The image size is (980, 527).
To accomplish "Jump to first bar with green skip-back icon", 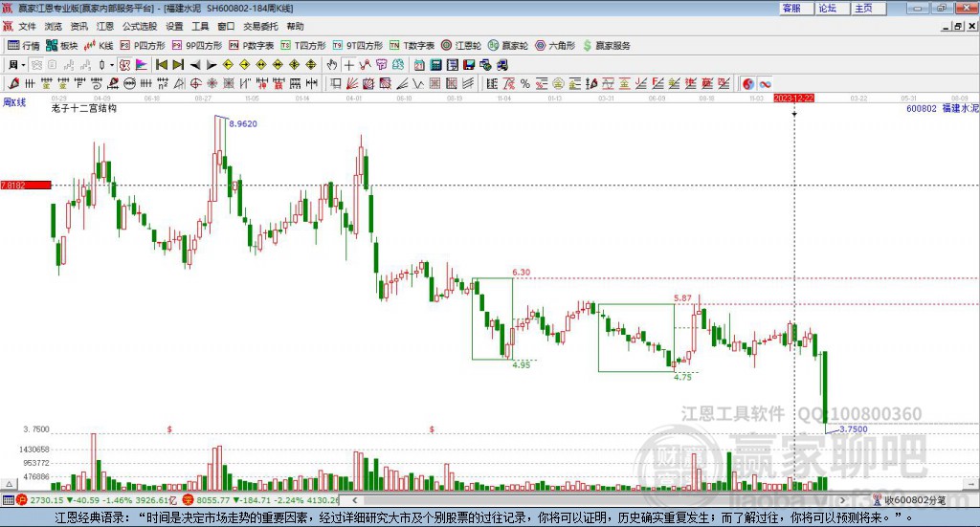I will click(162, 65).
